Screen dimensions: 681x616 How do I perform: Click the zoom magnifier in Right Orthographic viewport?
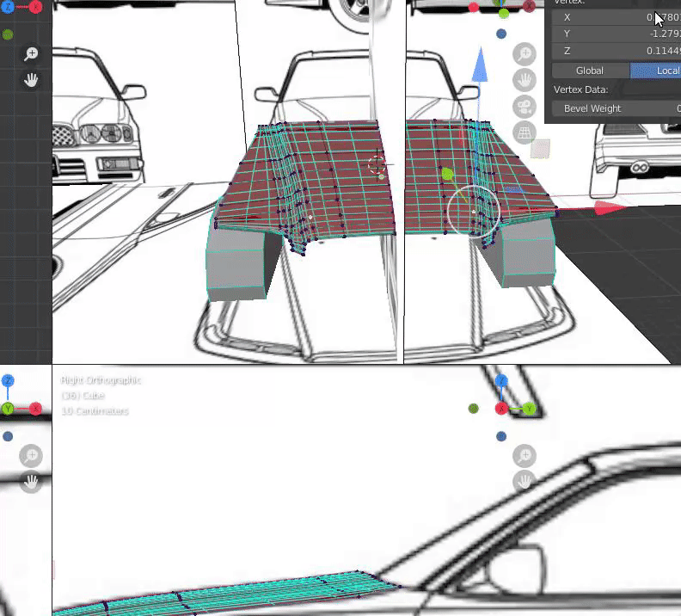pyautogui.click(x=525, y=456)
